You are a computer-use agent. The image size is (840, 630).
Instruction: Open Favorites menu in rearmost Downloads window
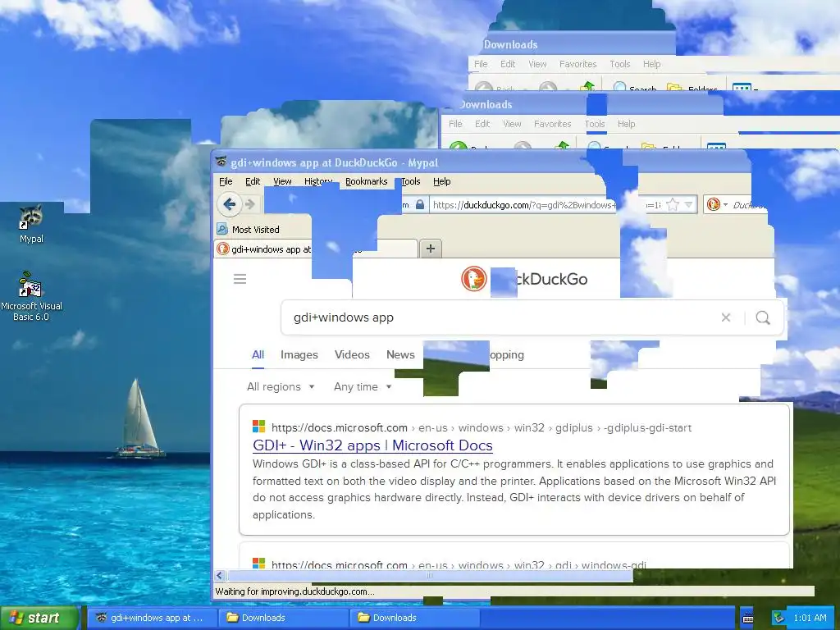(x=577, y=64)
